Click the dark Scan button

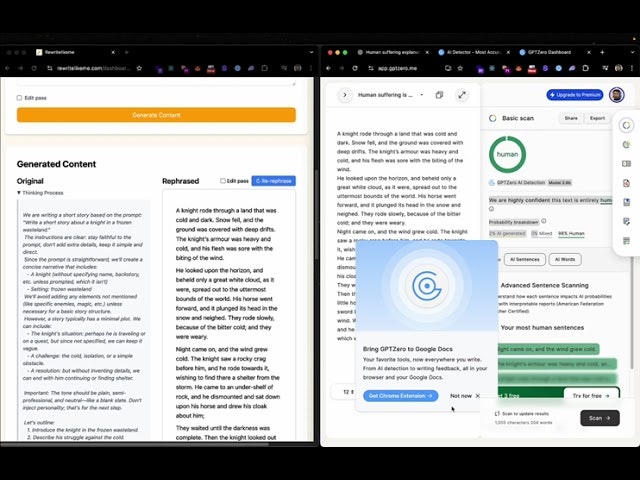pos(600,418)
